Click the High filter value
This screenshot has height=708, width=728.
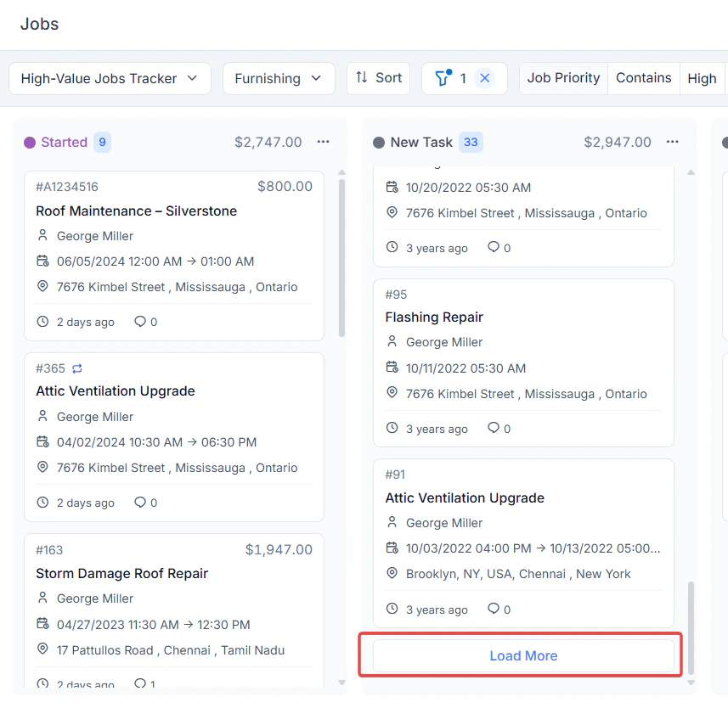[702, 78]
